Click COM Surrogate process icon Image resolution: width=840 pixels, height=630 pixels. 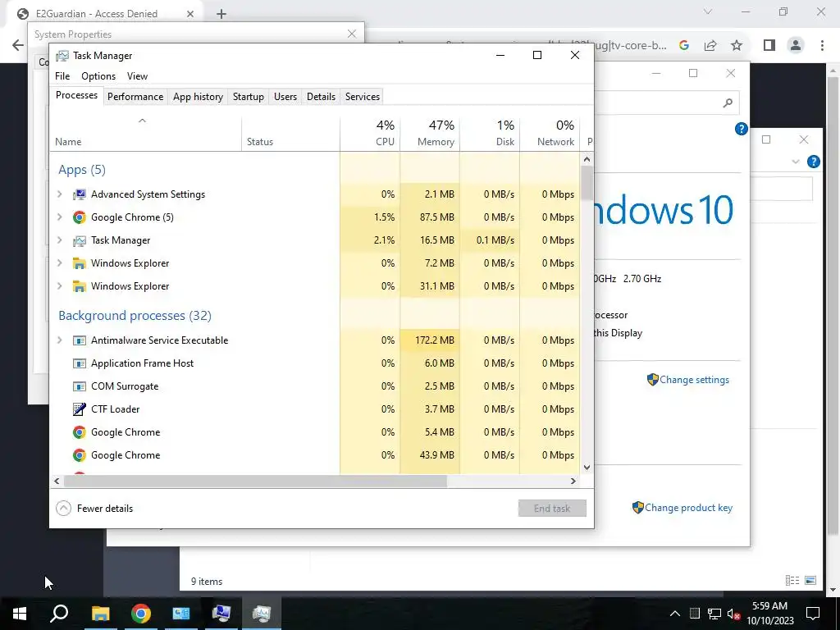[x=80, y=387]
